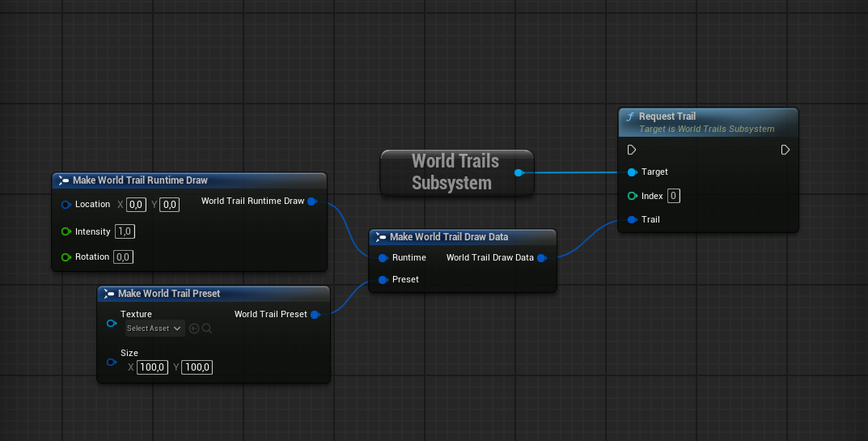This screenshot has width=868, height=441.
Task: Click the Target pin on Request Trail
Action: click(x=632, y=172)
